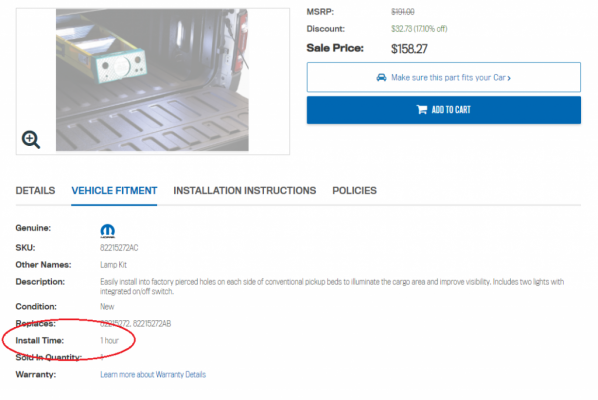Switch to the Details tab
598x400 pixels.
click(x=35, y=191)
